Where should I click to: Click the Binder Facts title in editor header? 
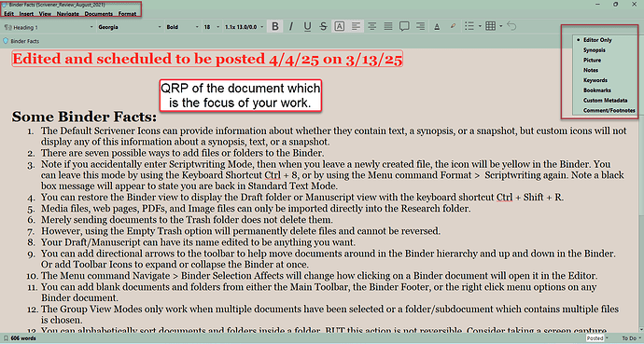pyautogui.click(x=24, y=41)
